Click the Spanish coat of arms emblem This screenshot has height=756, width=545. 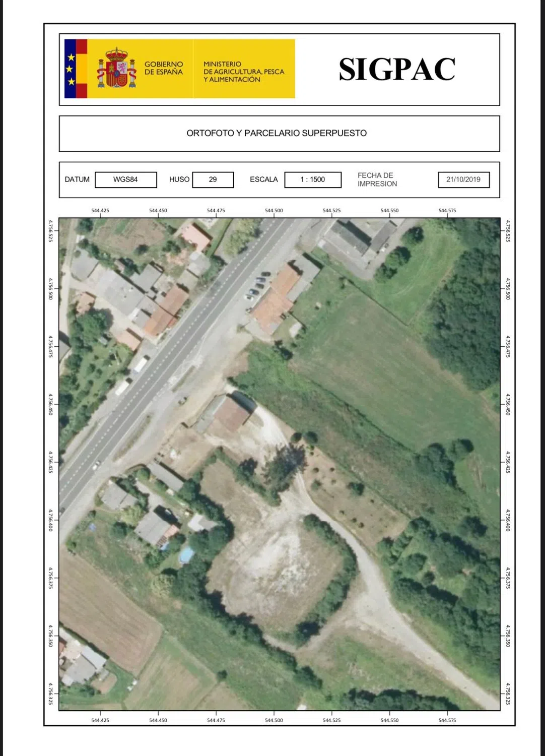coord(116,69)
